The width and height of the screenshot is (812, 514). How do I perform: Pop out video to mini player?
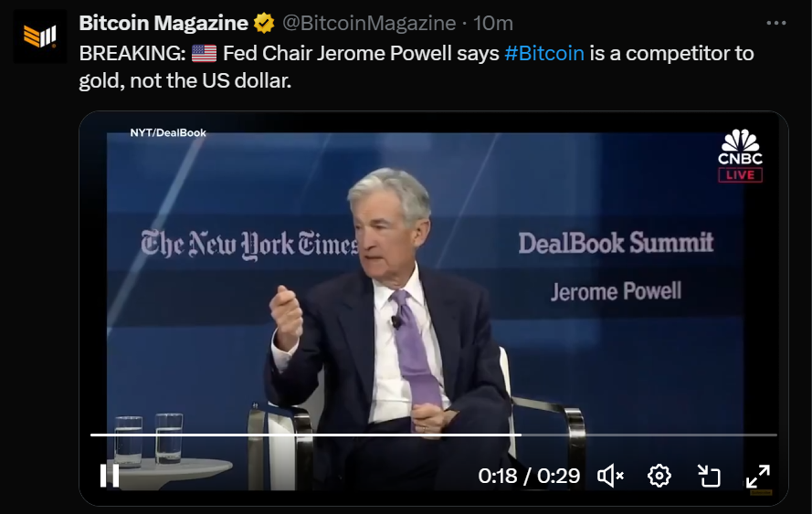pyautogui.click(x=709, y=475)
